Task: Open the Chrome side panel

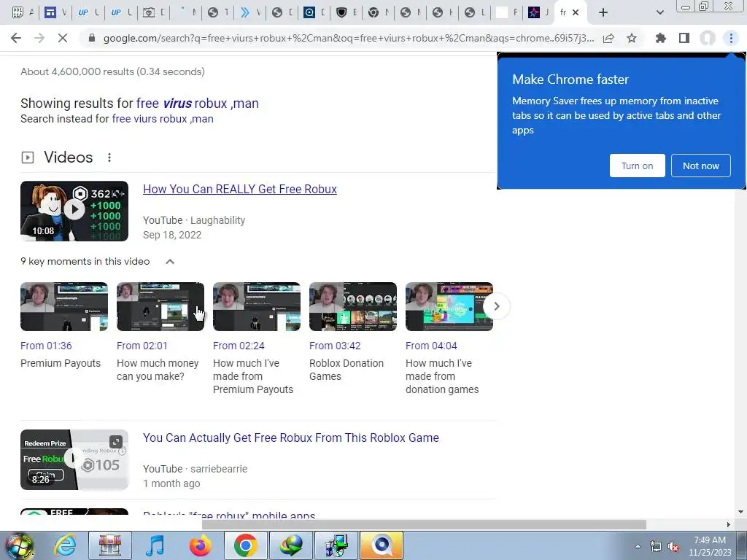Action: (x=684, y=38)
